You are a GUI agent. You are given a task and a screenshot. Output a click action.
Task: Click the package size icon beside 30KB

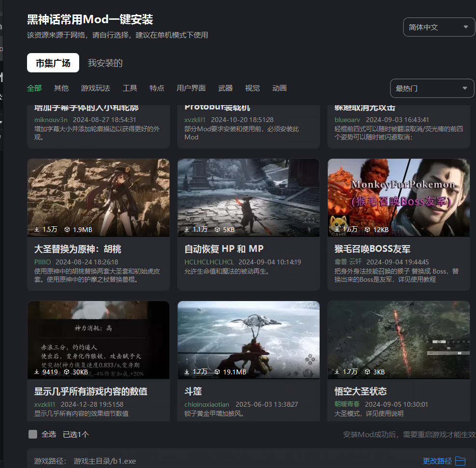click(x=67, y=372)
